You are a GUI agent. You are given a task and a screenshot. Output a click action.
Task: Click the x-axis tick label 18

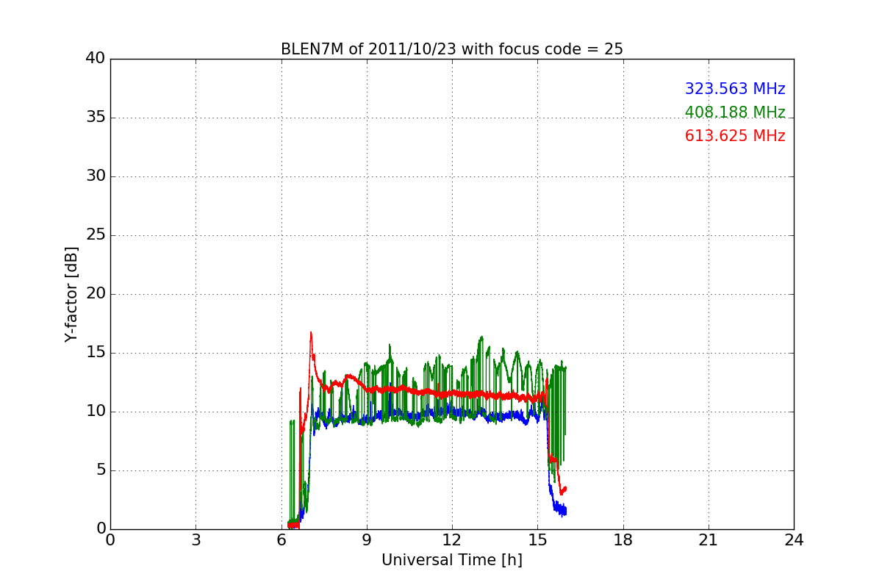(x=623, y=540)
